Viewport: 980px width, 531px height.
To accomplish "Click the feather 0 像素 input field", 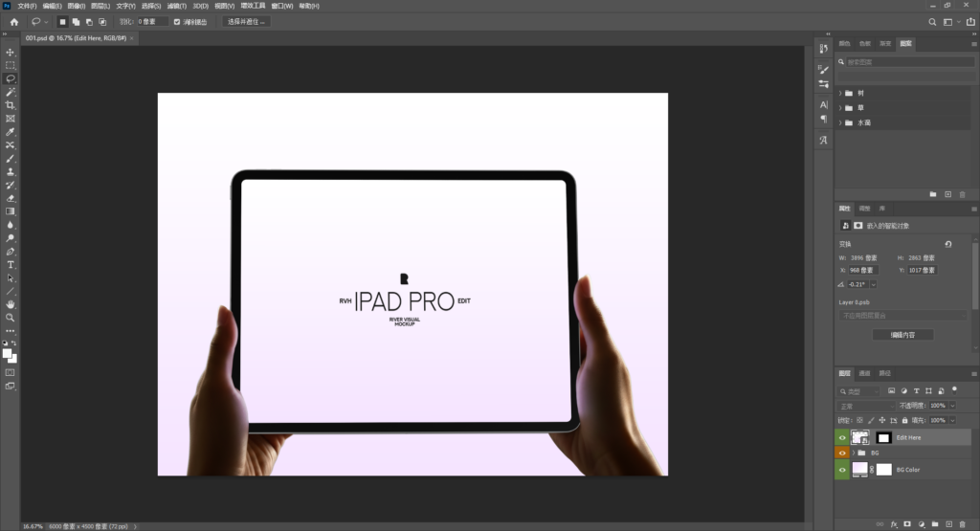I will click(152, 22).
